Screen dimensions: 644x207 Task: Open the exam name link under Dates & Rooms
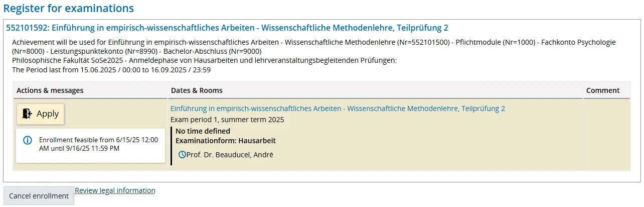(338, 109)
